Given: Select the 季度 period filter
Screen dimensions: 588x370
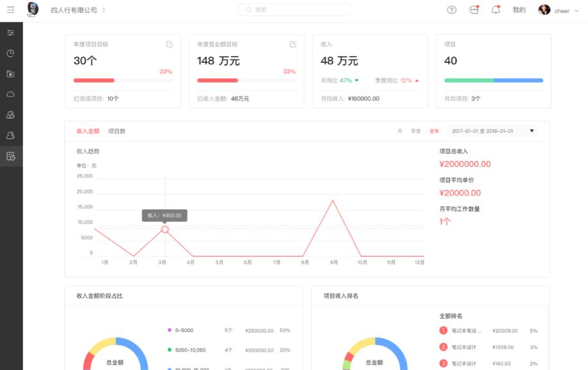Looking at the screenshot, I should 415,131.
